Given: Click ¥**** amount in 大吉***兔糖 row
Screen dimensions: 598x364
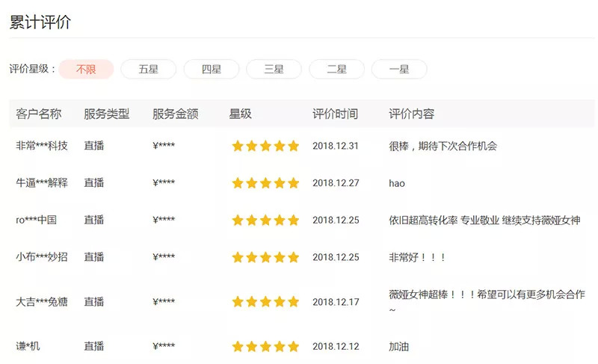Looking at the screenshot, I should [164, 302].
